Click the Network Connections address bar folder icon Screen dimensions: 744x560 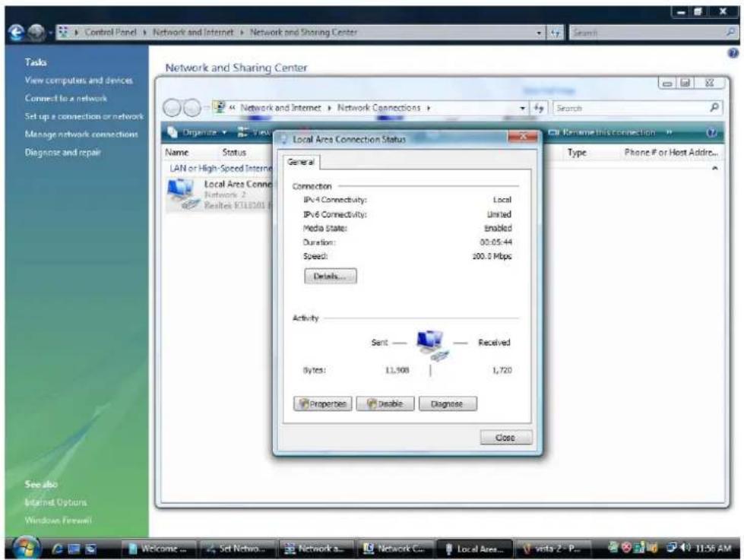tap(219, 107)
